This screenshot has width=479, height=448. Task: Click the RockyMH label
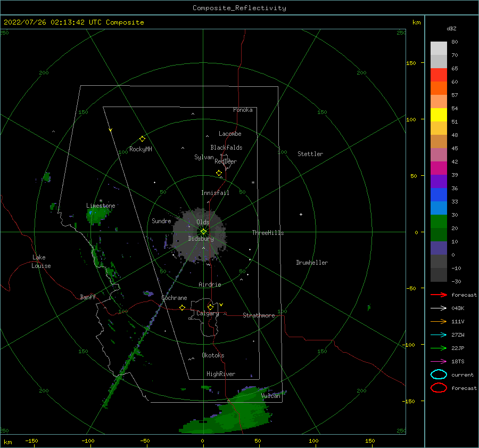pos(141,149)
